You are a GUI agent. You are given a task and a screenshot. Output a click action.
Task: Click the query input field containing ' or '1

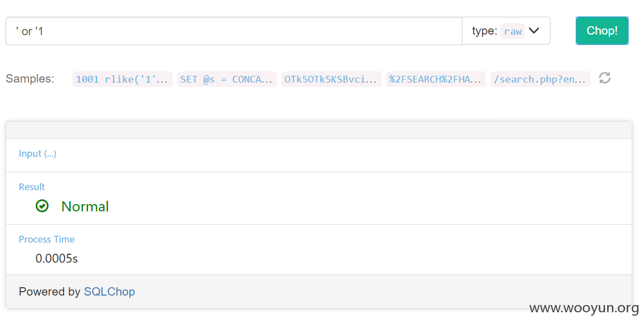(233, 31)
